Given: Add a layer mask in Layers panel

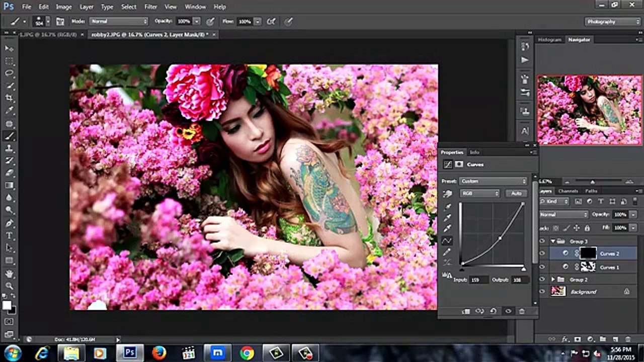Looking at the screenshot, I should pyautogui.click(x=578, y=339).
